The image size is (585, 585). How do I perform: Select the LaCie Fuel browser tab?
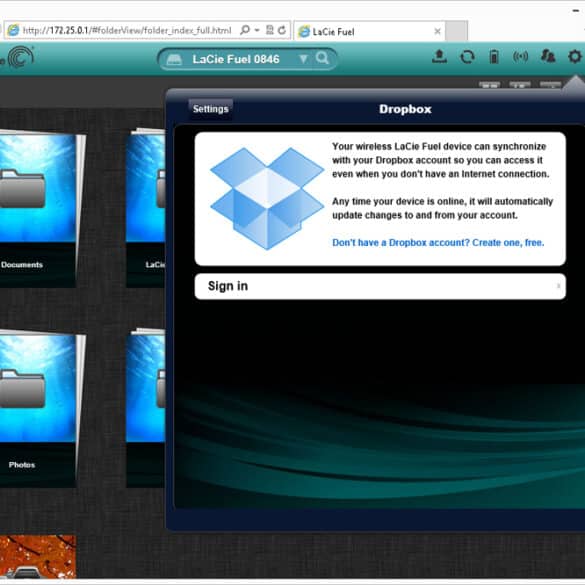369,31
